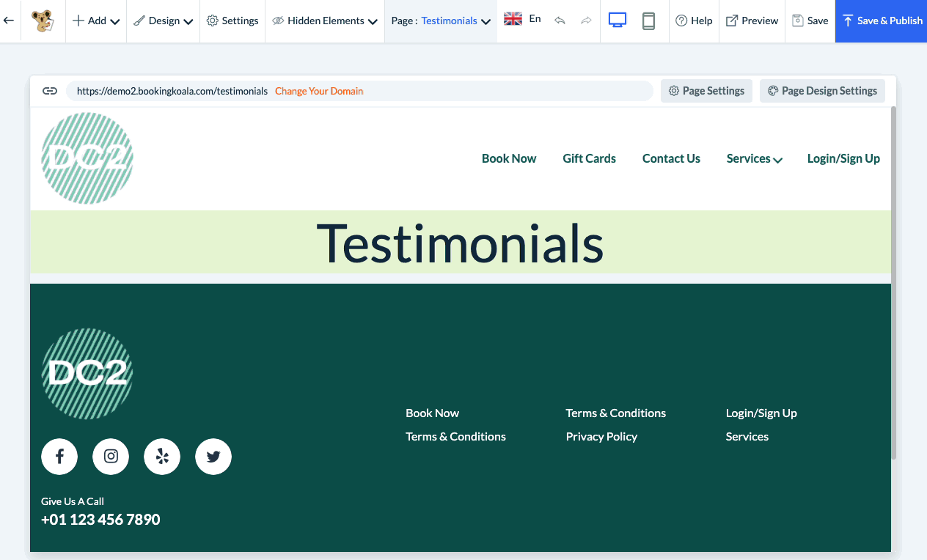Click the DC2 logo in footer
Screen dimensions: 927x560
87,374
